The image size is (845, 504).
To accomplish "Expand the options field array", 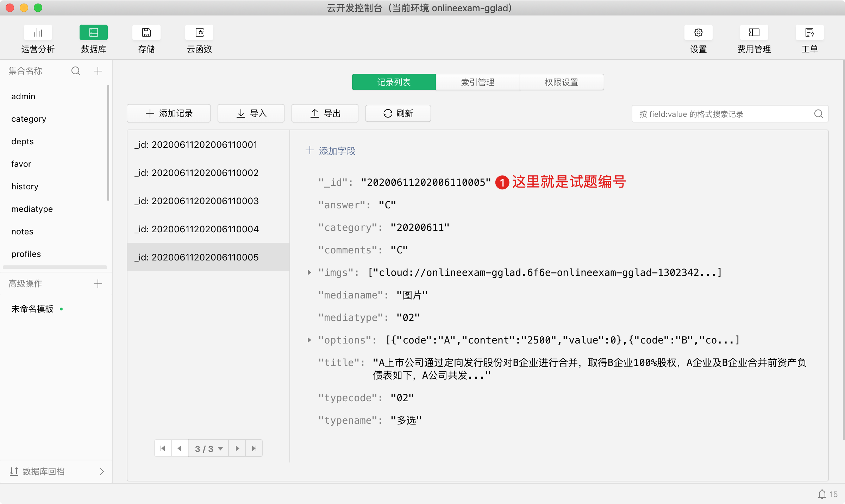I will (x=309, y=340).
